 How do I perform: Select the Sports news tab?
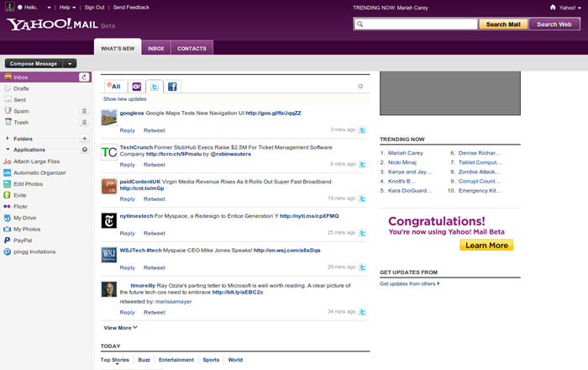coord(211,360)
